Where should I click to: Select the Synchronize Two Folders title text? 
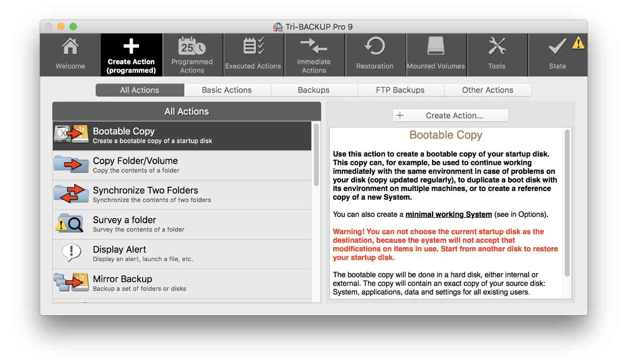pos(146,190)
